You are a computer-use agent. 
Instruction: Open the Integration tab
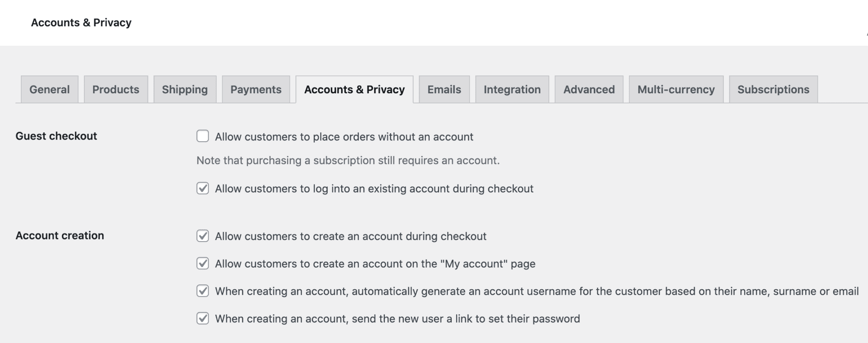pyautogui.click(x=512, y=89)
